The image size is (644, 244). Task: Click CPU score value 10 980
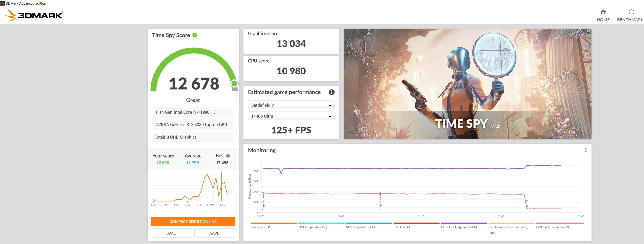(x=291, y=71)
